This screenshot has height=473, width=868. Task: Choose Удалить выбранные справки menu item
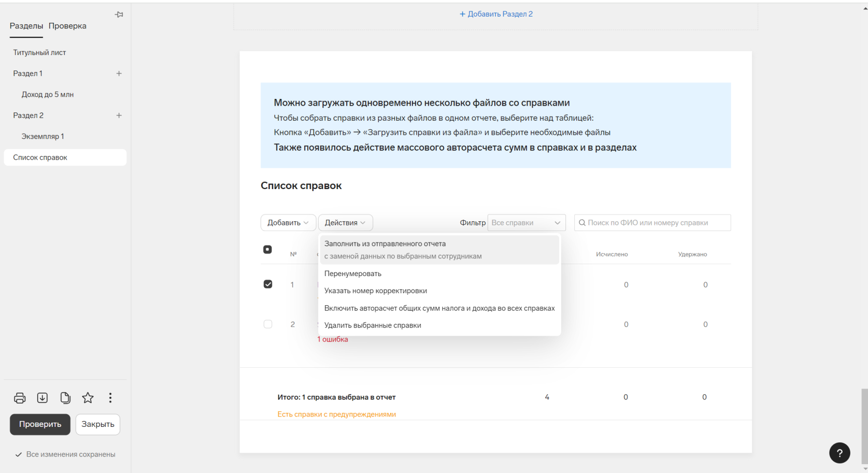click(x=373, y=325)
